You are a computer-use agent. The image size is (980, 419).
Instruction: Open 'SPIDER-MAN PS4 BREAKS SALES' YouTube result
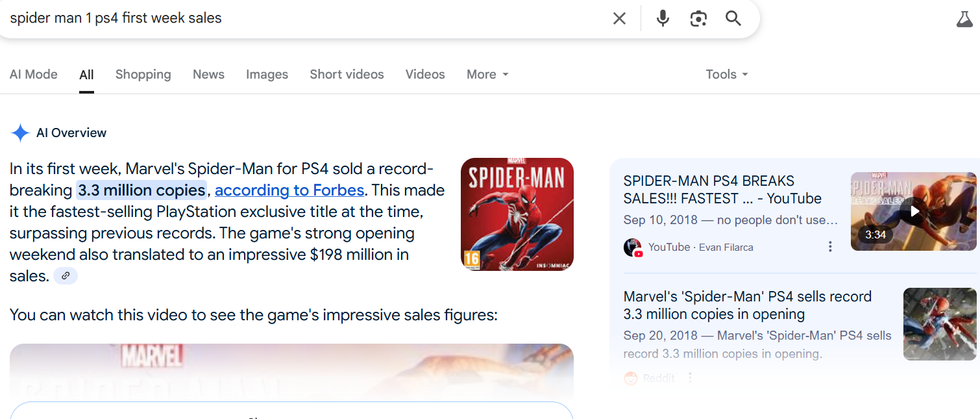(x=722, y=190)
